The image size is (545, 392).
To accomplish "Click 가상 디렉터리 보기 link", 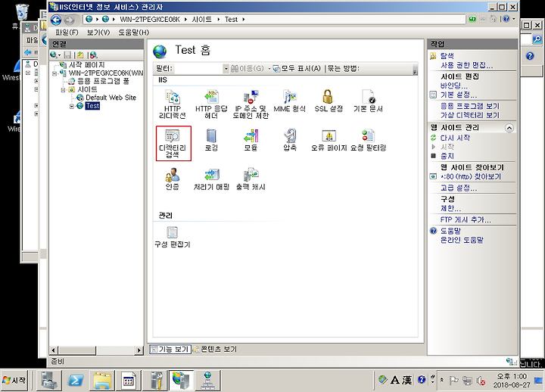I will tap(470, 115).
